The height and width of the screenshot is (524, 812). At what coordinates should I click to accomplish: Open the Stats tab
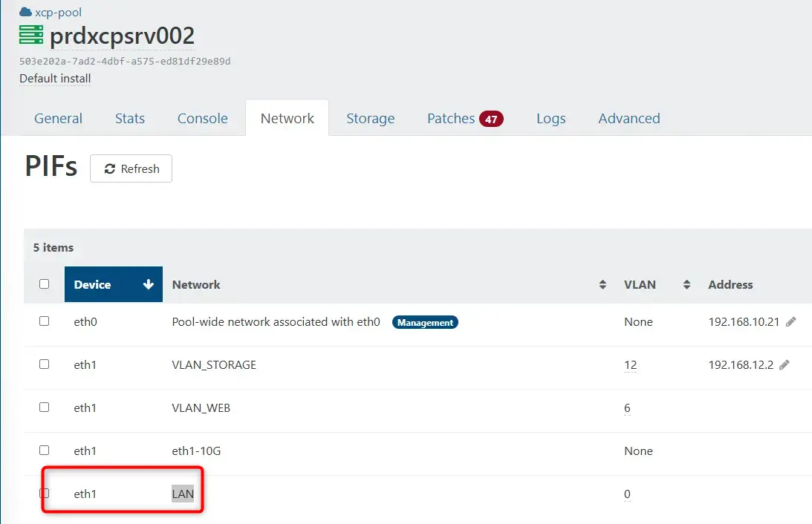point(130,119)
